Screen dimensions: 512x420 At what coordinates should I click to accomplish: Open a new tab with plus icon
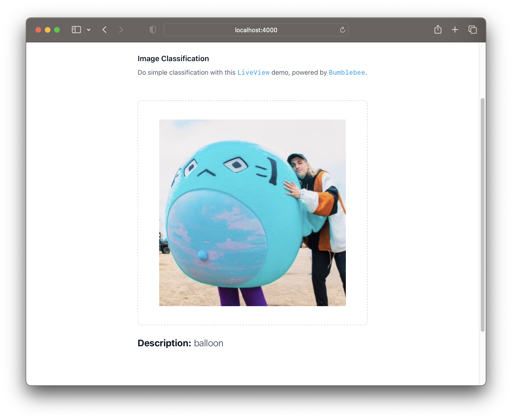[x=455, y=30]
